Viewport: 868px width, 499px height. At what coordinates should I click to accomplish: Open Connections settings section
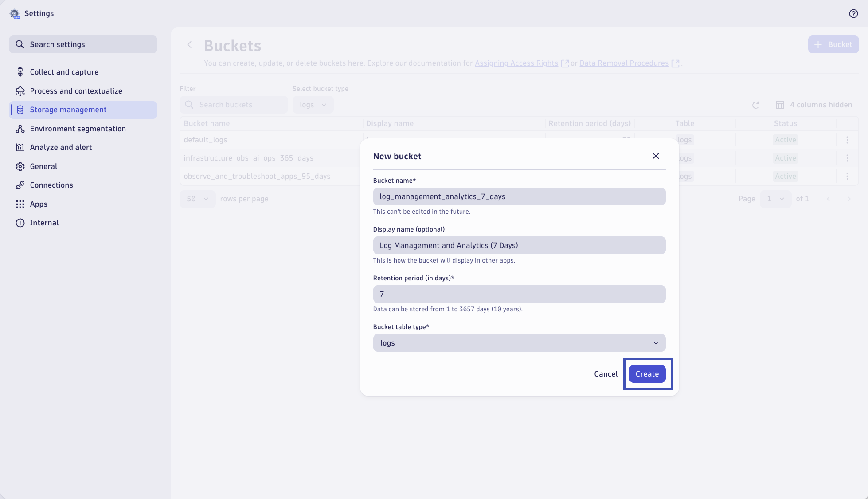click(x=83, y=185)
